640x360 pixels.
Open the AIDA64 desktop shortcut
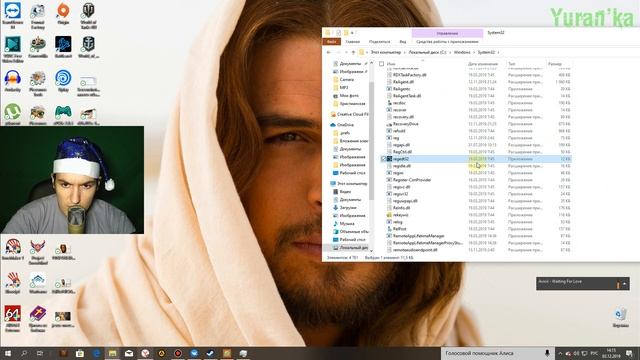click(x=13, y=318)
